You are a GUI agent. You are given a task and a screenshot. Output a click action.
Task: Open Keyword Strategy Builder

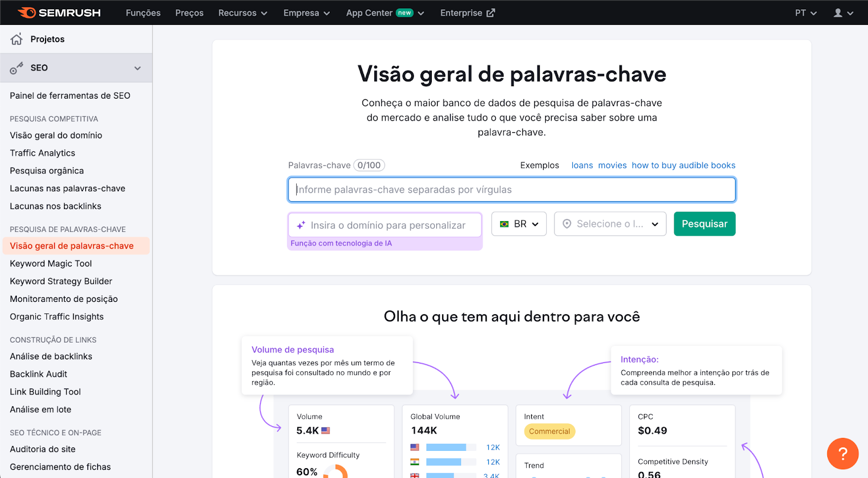click(61, 281)
